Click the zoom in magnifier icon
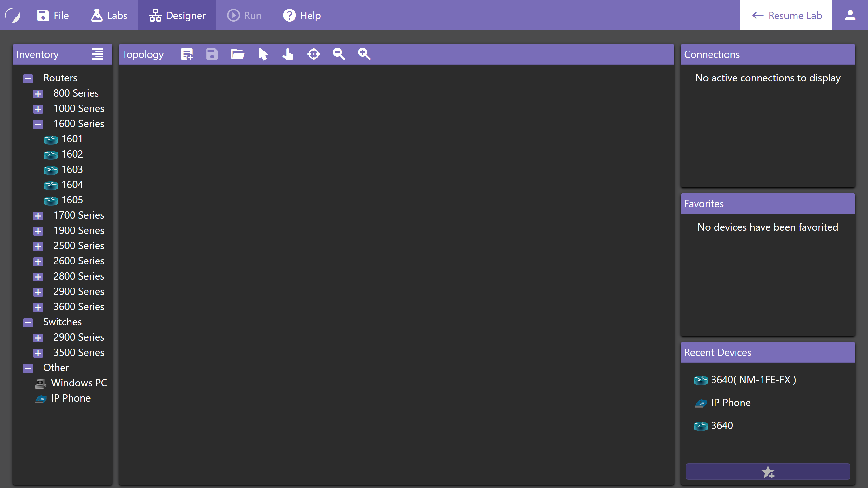868x488 pixels. click(364, 54)
